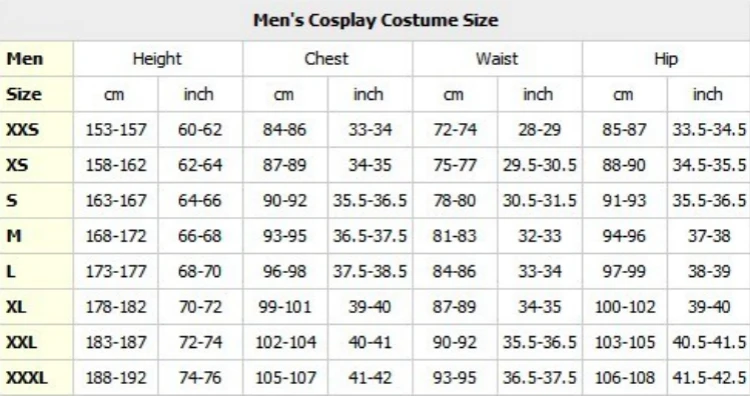Click the 29.5-30.5 waist inch cell
Viewport: 750px width, 396px height.
coord(540,165)
